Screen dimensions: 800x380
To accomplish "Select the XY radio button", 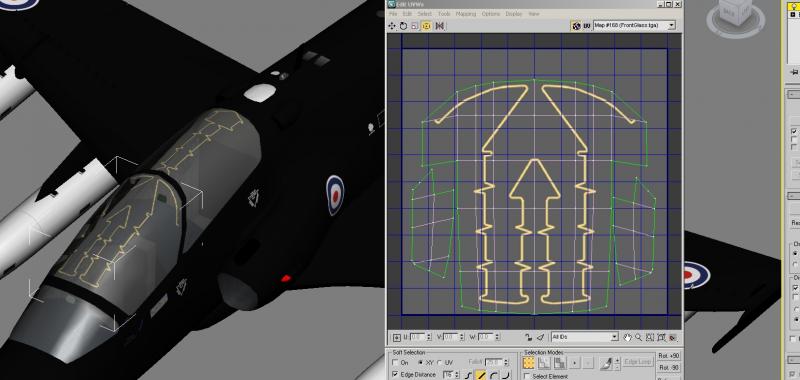I will coord(420,362).
